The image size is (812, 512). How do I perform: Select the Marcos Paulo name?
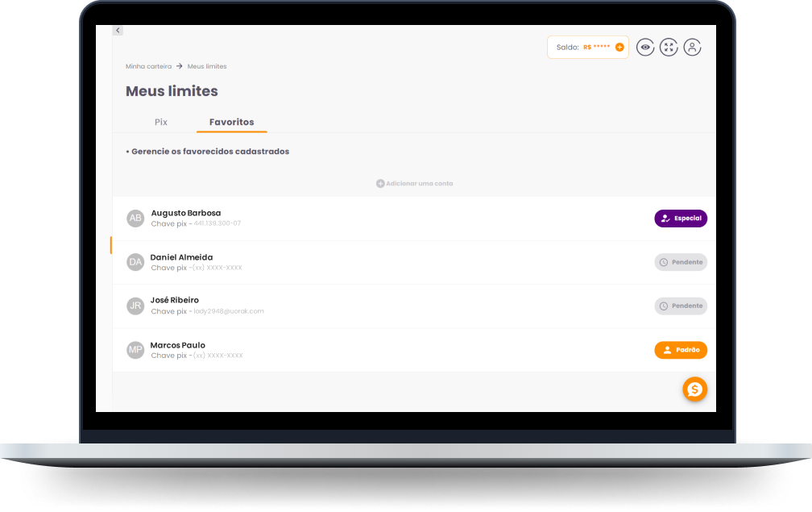coord(177,345)
